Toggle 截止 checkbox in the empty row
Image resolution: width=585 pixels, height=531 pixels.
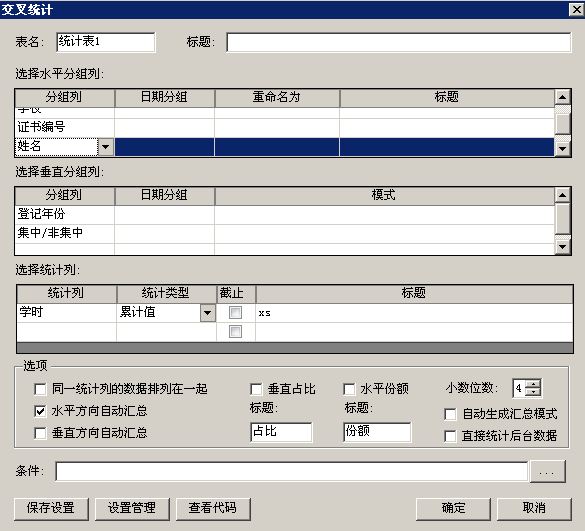pos(235,332)
